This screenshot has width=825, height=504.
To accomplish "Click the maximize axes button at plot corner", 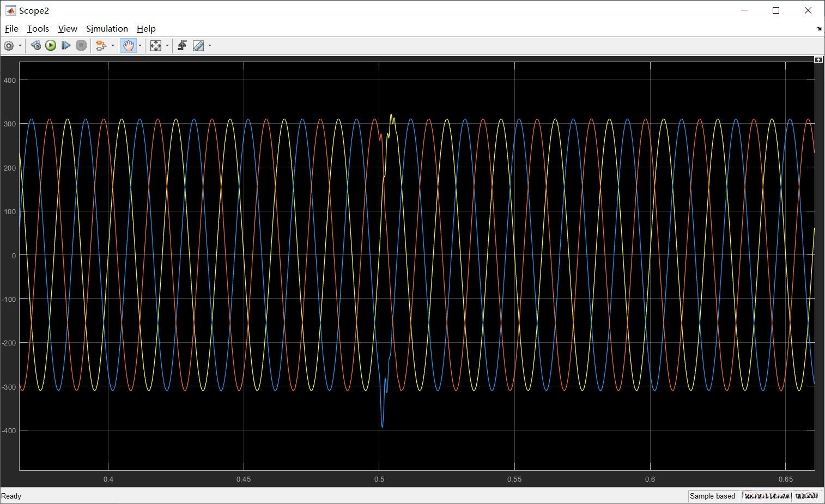I will [x=818, y=59].
